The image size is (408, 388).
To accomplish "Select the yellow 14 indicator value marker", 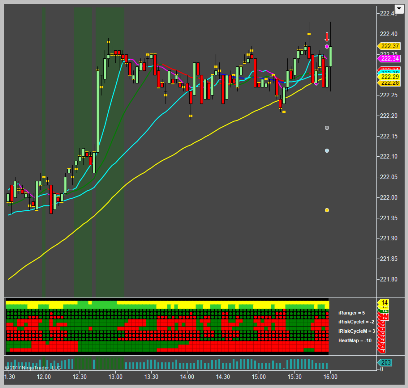I will pyautogui.click(x=384, y=303).
